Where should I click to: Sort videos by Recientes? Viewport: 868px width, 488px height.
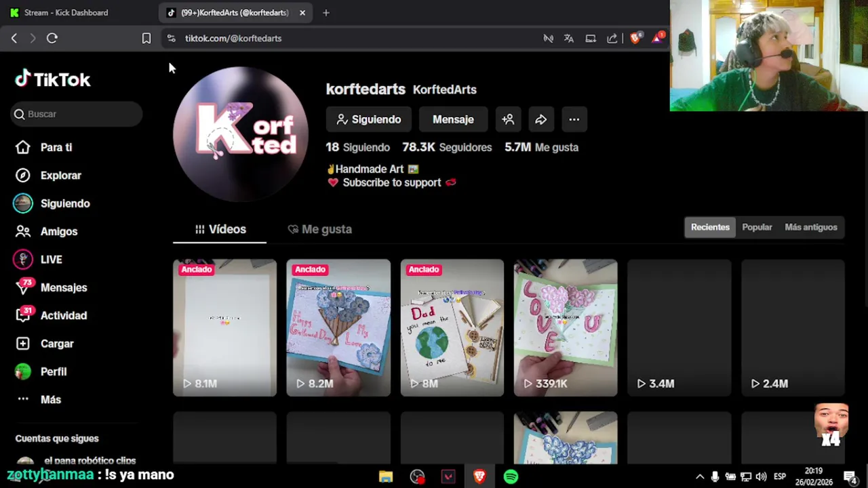click(x=710, y=227)
